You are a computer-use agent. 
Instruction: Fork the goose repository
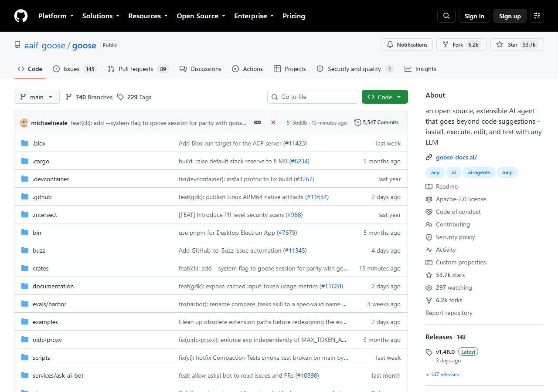pos(462,44)
